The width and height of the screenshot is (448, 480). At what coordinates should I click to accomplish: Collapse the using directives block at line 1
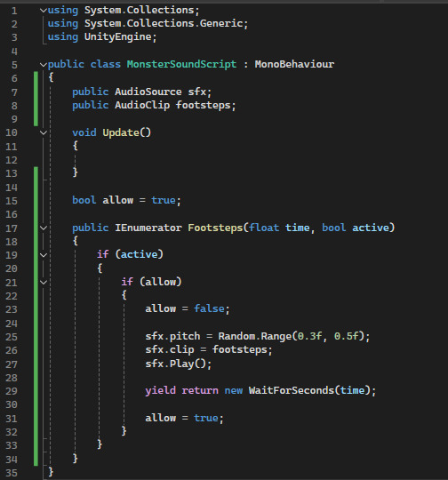pos(44,11)
